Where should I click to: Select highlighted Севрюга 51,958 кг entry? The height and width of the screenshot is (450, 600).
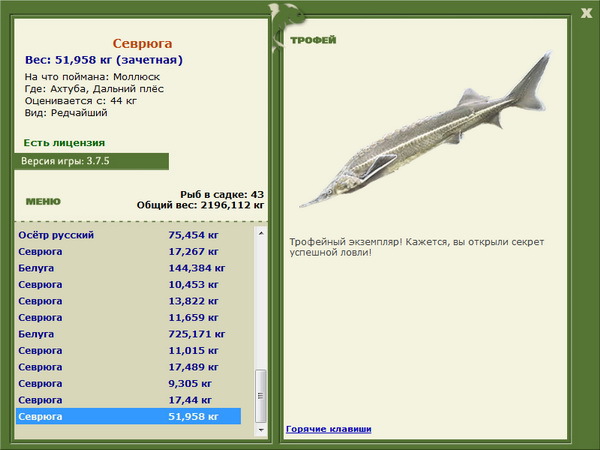pos(129,416)
